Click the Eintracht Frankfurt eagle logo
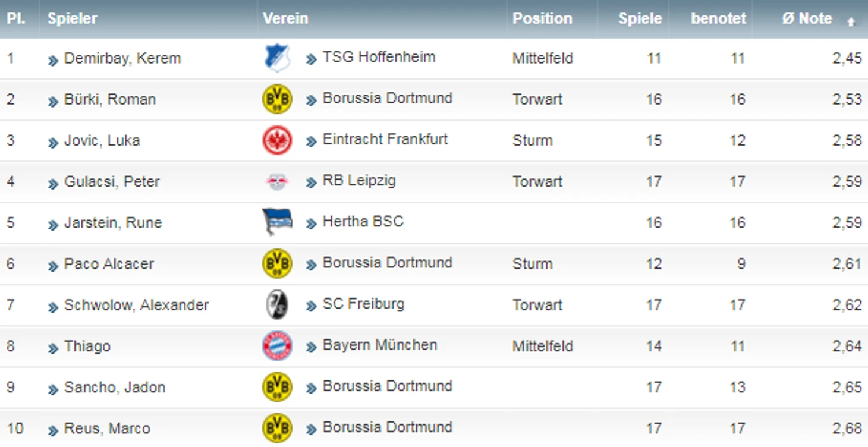 tap(277, 140)
